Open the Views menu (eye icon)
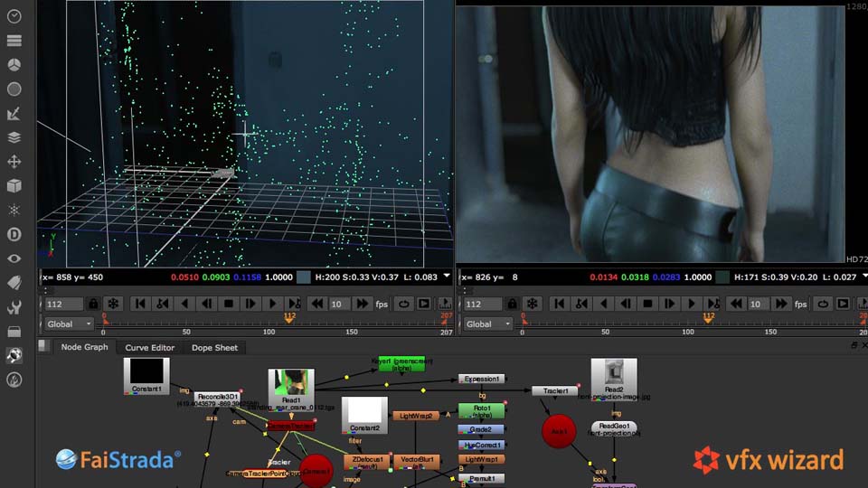Image resolution: width=868 pixels, height=488 pixels. [x=14, y=258]
